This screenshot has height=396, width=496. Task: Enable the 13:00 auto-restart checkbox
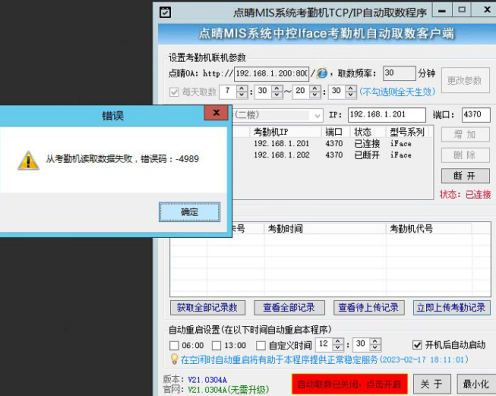[216, 345]
